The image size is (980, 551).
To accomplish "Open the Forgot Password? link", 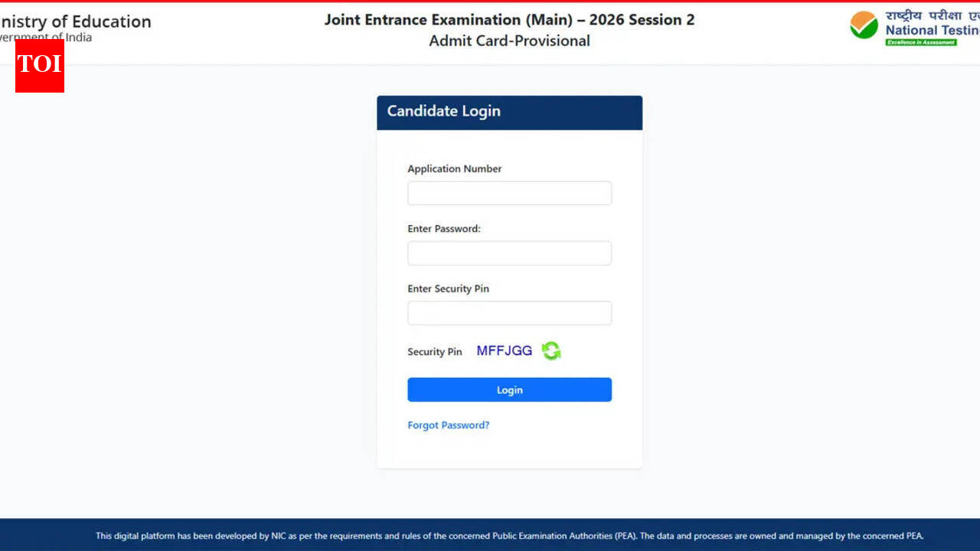I will coord(448,425).
